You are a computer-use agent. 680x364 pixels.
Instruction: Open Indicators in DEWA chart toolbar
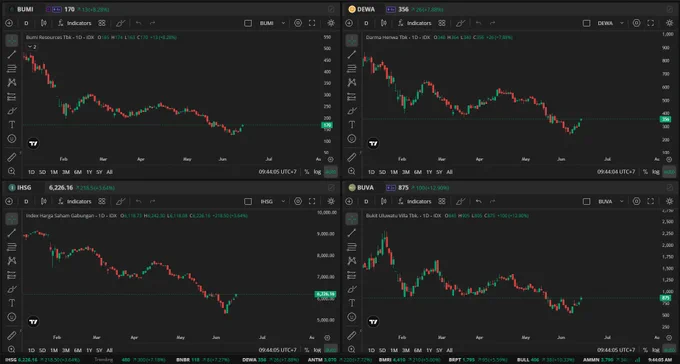pos(415,23)
